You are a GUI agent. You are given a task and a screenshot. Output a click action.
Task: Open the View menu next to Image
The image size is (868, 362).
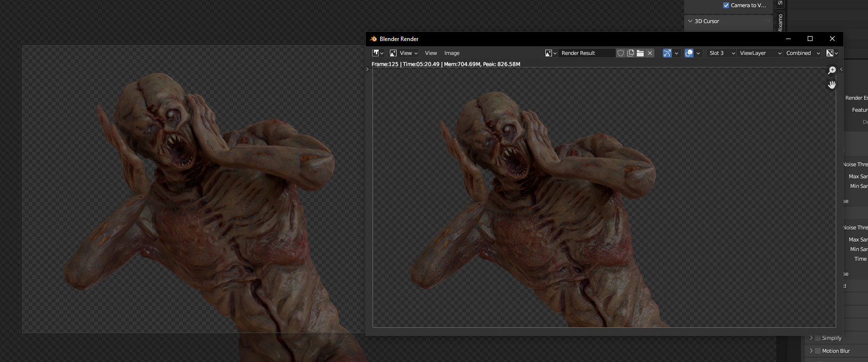(x=431, y=53)
